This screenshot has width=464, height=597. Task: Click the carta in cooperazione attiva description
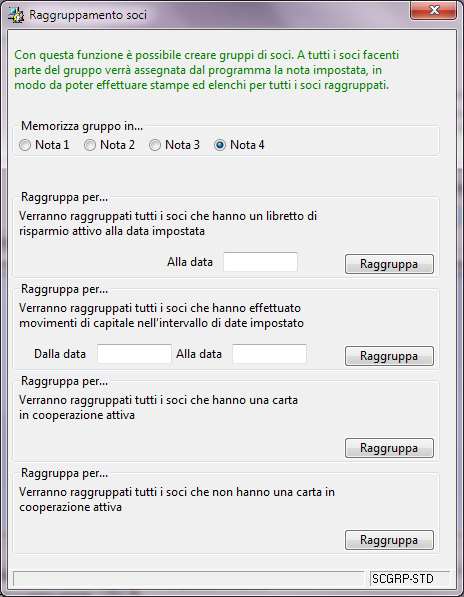pyautogui.click(x=158, y=407)
